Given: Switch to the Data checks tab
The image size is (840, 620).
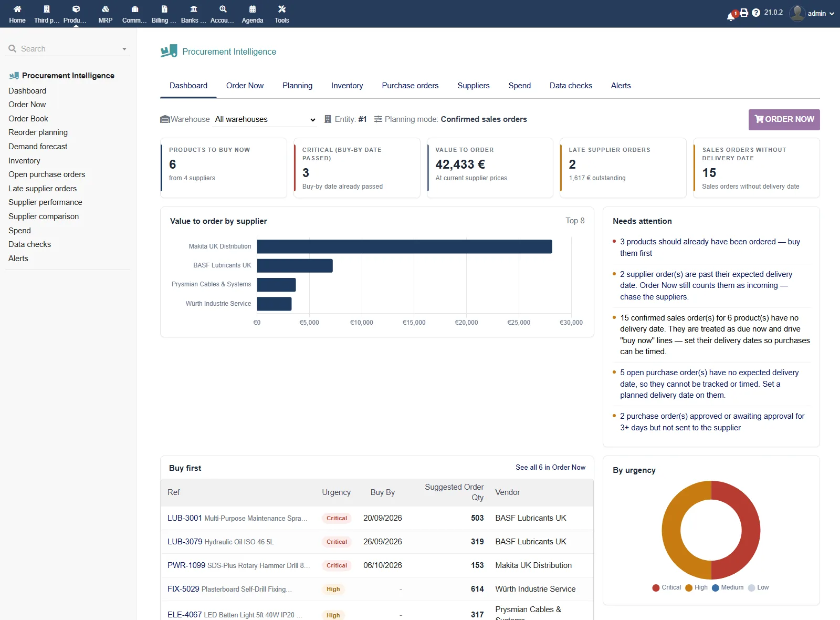Looking at the screenshot, I should (x=571, y=86).
